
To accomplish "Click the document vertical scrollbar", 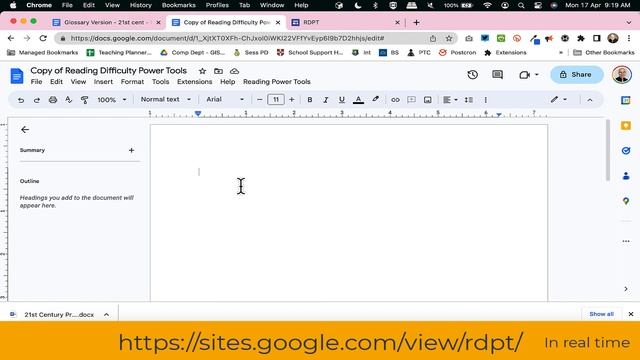I will click(x=607, y=150).
